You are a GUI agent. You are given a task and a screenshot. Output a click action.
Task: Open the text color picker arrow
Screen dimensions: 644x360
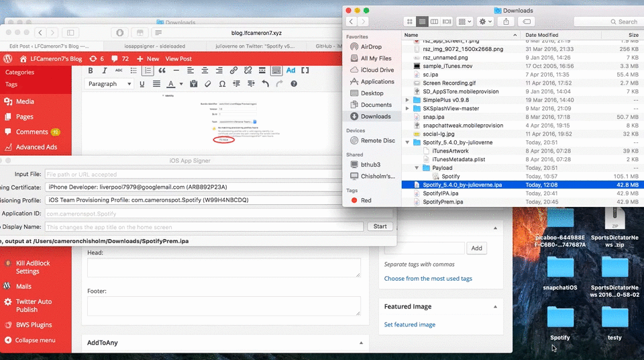(x=180, y=84)
